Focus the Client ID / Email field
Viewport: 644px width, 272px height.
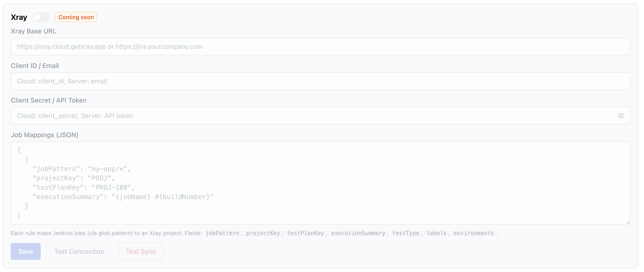coord(320,81)
